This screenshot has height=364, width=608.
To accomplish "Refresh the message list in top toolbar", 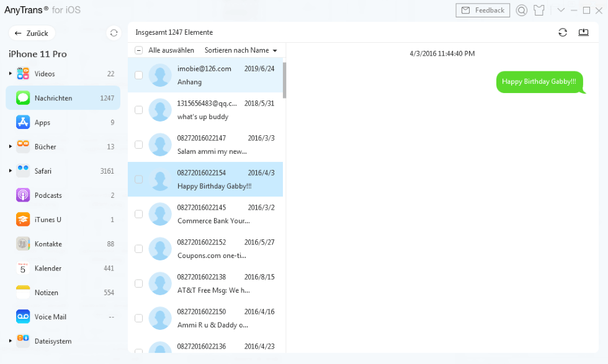I will (563, 32).
